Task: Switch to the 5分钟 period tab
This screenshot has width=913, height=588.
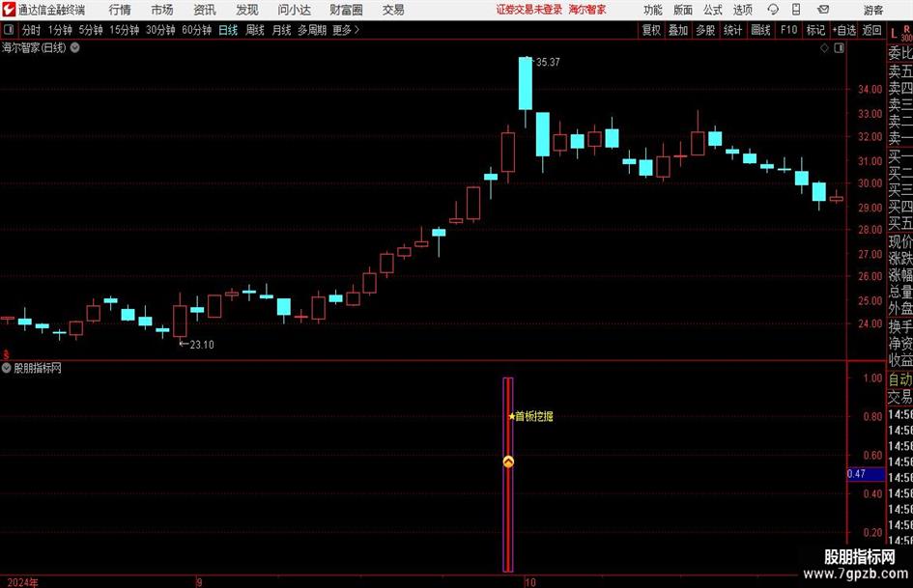Action: click(x=91, y=30)
